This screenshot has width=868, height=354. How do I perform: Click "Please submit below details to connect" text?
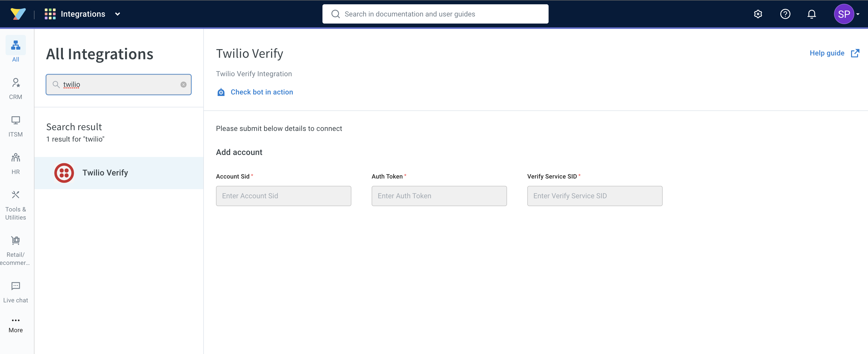[x=279, y=129]
